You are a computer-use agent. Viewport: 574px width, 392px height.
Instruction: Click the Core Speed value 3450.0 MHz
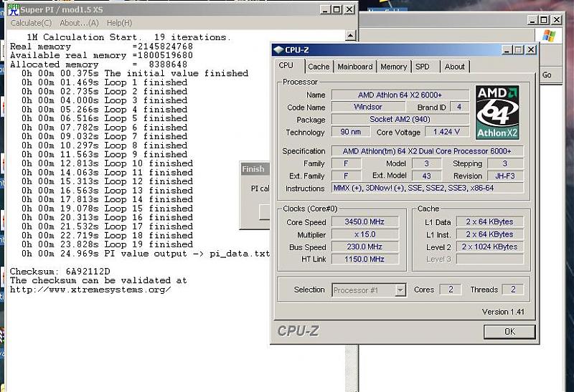(x=364, y=221)
